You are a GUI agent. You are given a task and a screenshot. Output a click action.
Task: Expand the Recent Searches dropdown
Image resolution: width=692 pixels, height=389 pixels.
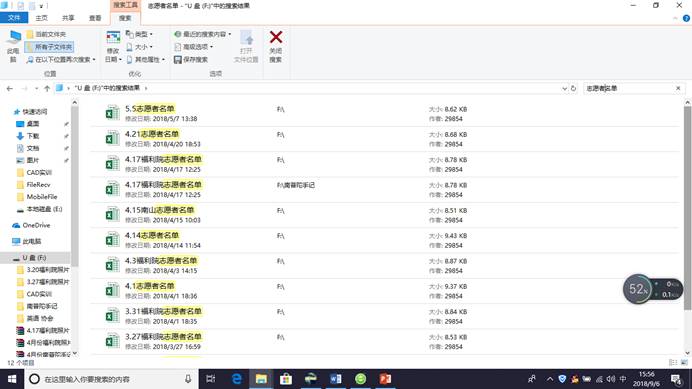click(x=203, y=34)
